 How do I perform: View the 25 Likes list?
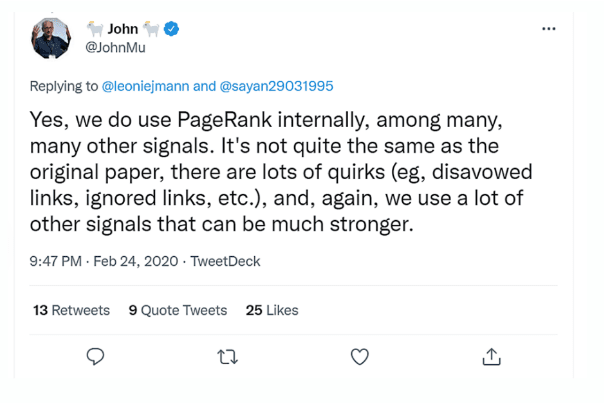coord(272,310)
